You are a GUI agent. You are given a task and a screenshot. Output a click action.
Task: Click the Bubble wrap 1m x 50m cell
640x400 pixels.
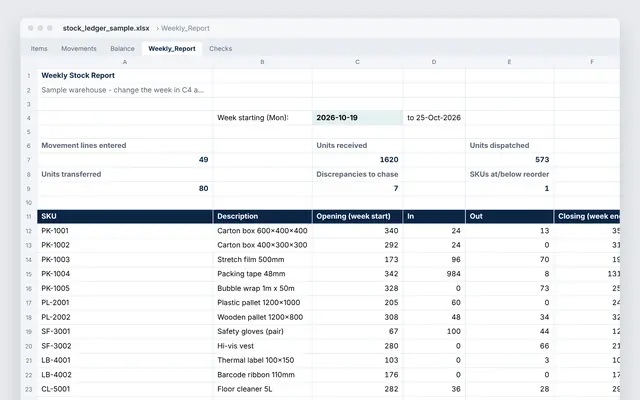(x=262, y=288)
